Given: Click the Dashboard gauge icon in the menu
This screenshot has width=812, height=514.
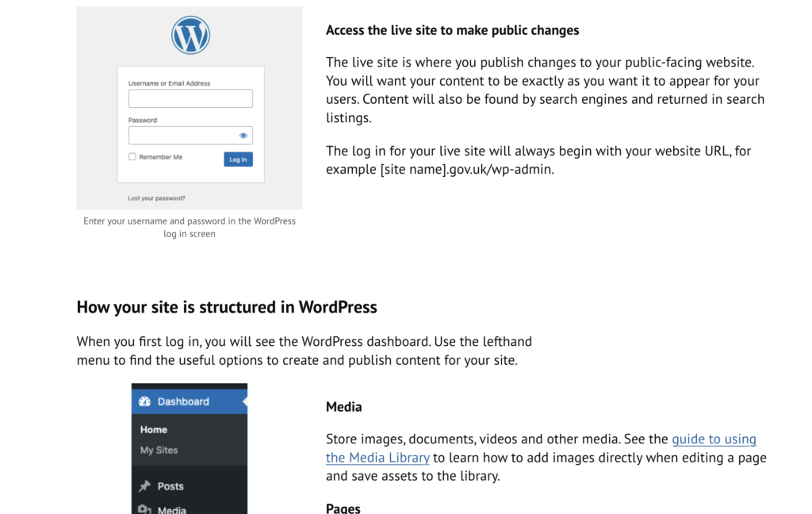Looking at the screenshot, I should coord(144,401).
